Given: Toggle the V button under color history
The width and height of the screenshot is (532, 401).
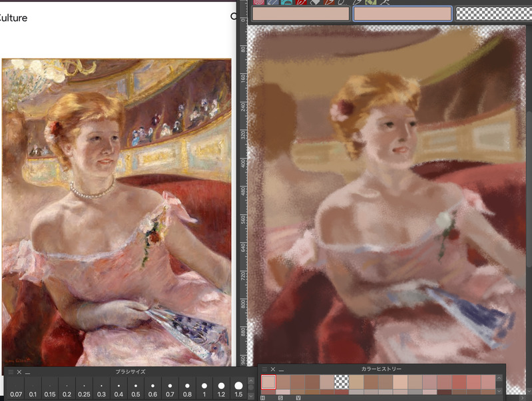Looking at the screenshot, I should click(298, 398).
